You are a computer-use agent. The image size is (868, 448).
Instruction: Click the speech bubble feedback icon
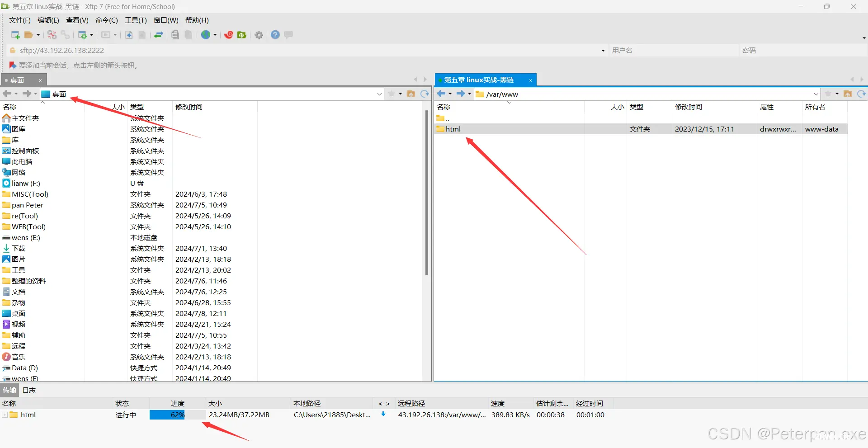tap(288, 34)
